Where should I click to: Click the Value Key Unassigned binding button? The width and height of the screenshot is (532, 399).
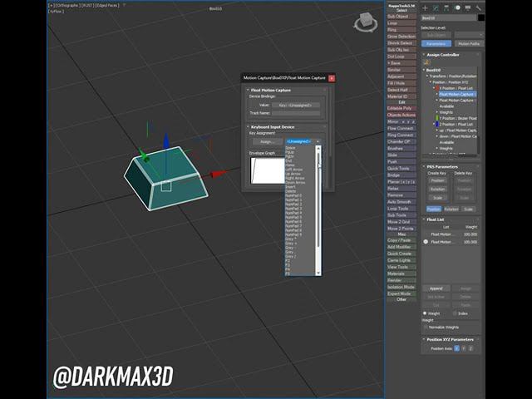tap(295, 106)
